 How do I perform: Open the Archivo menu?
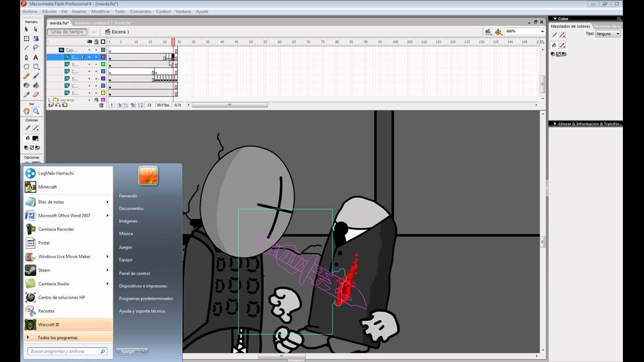point(30,12)
